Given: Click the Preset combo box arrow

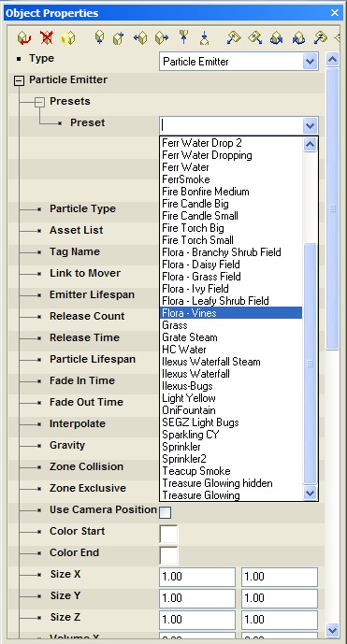Looking at the screenshot, I should [310, 125].
